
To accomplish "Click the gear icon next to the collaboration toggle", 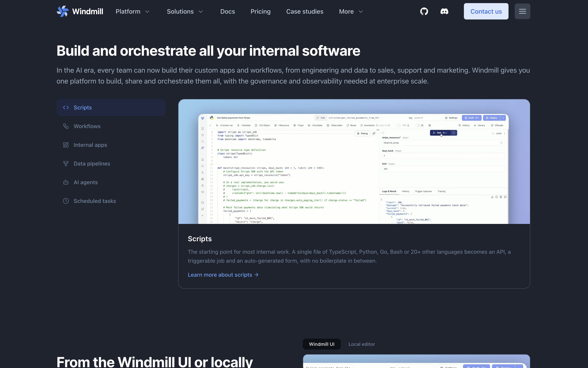I will pyautogui.click(x=430, y=126).
